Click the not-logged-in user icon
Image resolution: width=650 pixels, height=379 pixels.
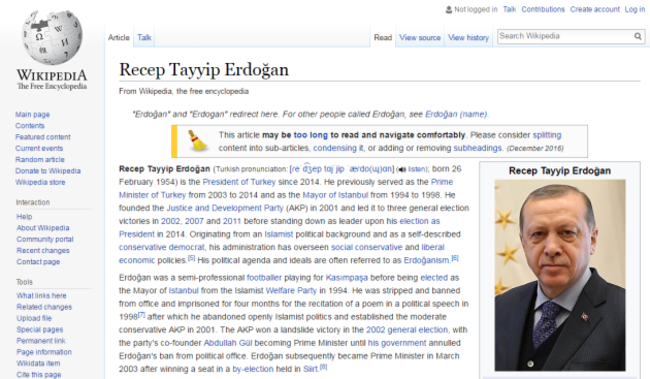(449, 10)
